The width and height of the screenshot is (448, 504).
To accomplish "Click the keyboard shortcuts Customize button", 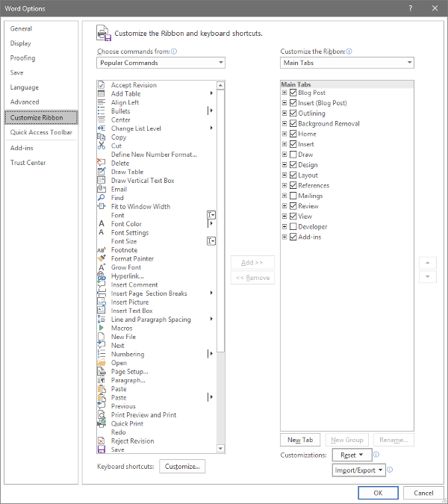I will coord(183,467).
